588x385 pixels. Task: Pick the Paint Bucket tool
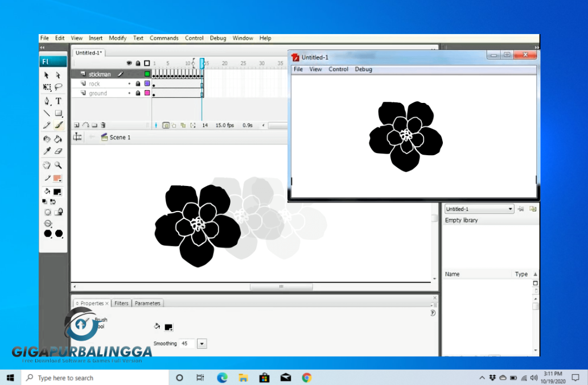(58, 139)
